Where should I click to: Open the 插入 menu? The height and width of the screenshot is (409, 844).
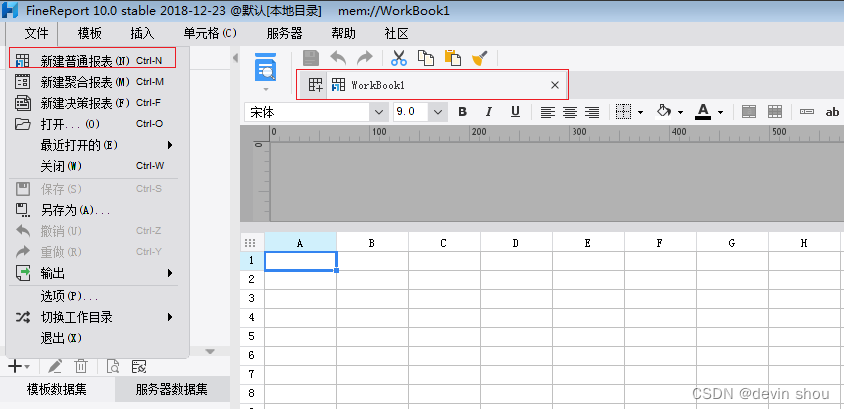pos(142,34)
